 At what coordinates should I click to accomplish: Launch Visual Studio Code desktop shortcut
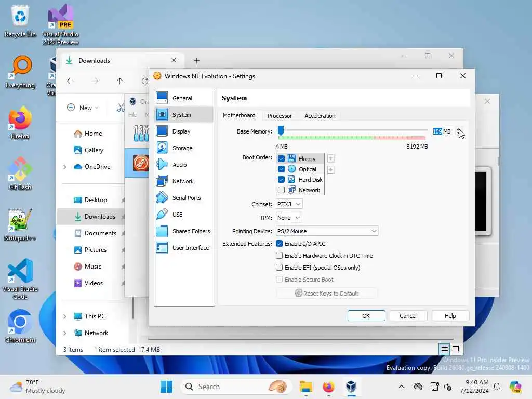[20, 279]
